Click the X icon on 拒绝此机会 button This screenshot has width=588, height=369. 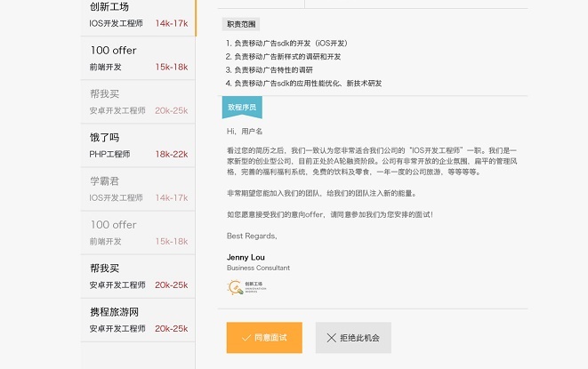coord(332,338)
